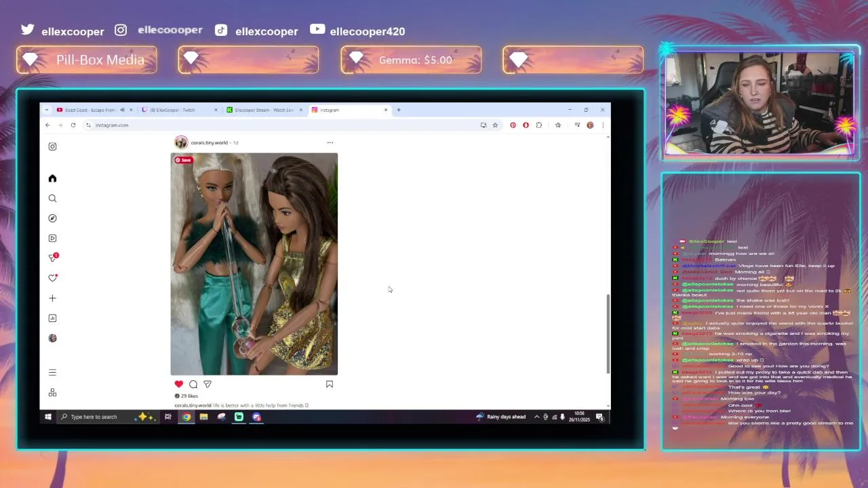Open the Meta apps icon at sidebar bottom

52,392
